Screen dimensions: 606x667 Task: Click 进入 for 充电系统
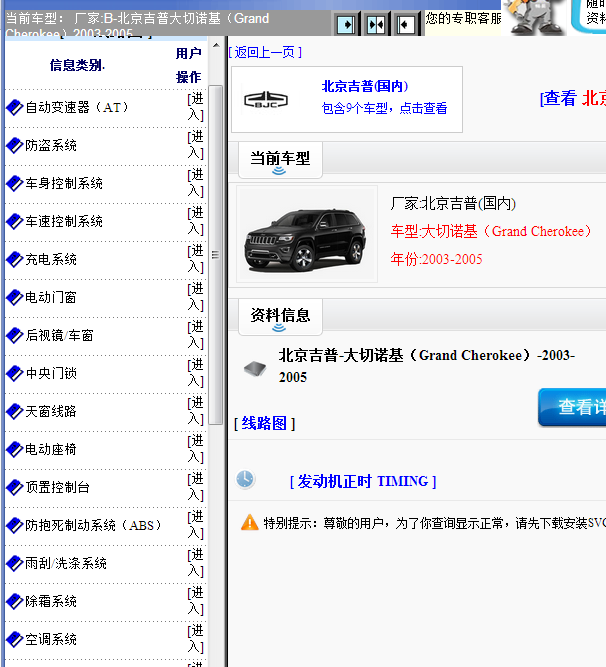(196, 259)
